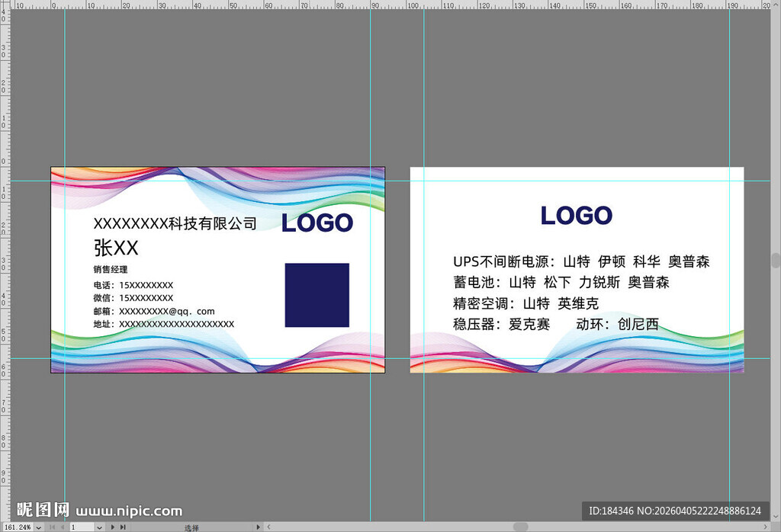The image size is (781, 532).
Task: Open the zoom level dropdown
Action: coord(38,527)
